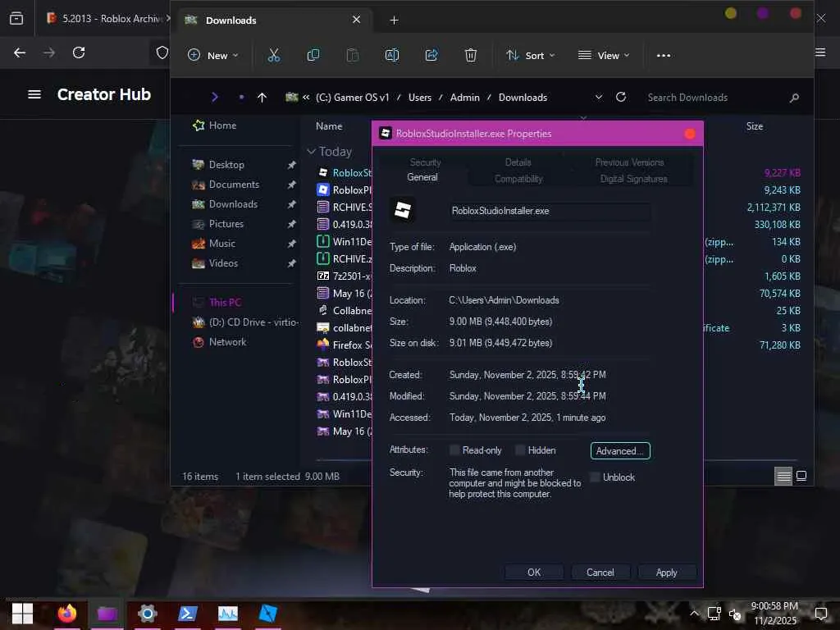Add a new Explorer tab

395,20
